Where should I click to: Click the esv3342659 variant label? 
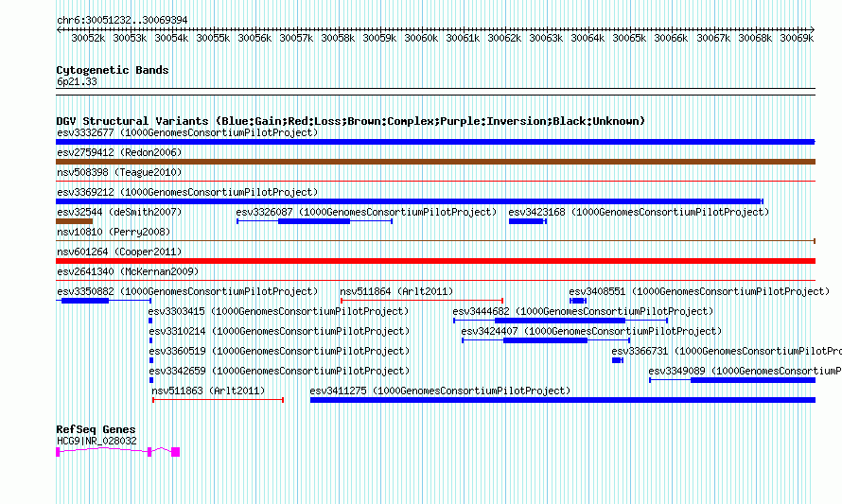point(279,371)
